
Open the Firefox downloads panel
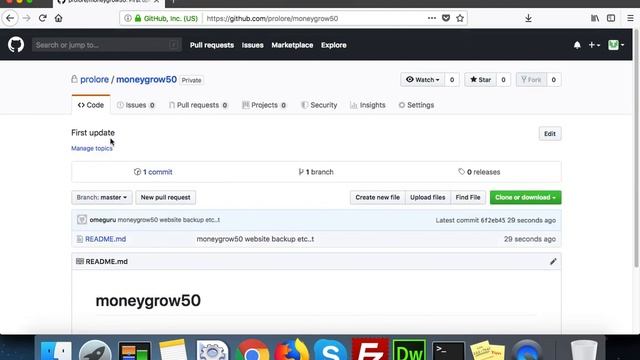point(528,18)
